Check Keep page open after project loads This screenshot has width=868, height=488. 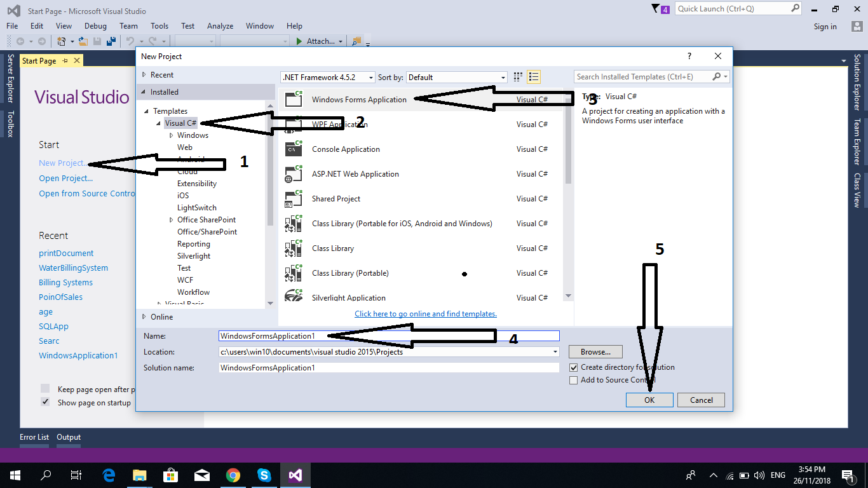[x=45, y=388]
